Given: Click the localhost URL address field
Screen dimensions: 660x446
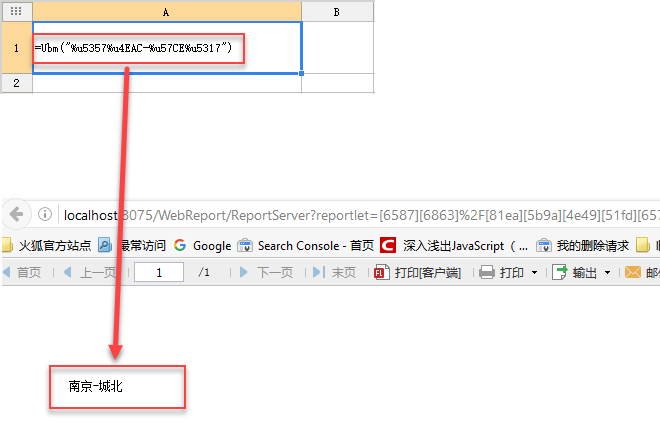Looking at the screenshot, I should pyautogui.click(x=361, y=215).
